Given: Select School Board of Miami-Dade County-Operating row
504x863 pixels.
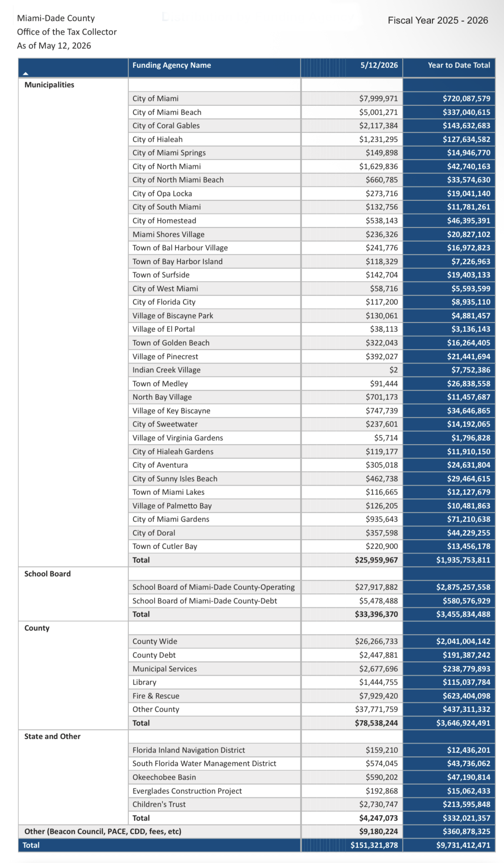Looking at the screenshot, I should coord(214,587).
